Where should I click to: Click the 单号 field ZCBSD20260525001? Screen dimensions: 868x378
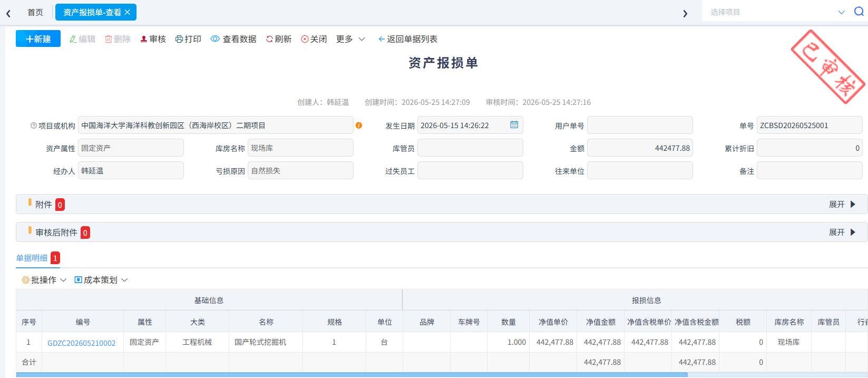point(810,125)
